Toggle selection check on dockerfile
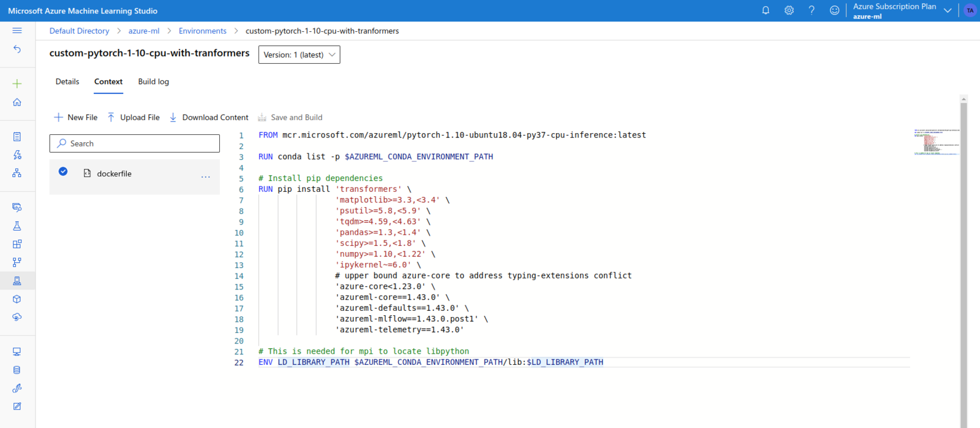The height and width of the screenshot is (428, 980). coord(63,172)
